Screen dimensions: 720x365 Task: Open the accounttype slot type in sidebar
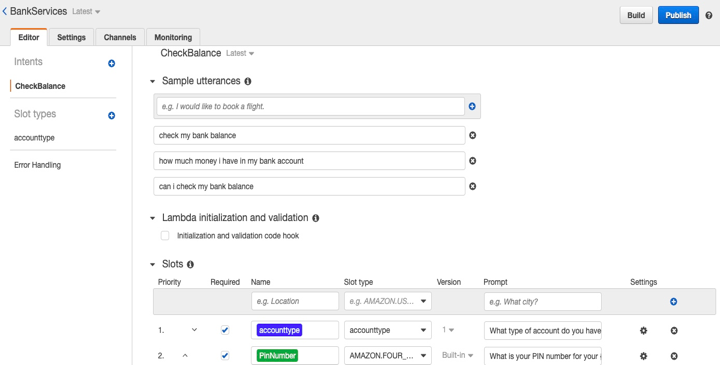(x=34, y=138)
